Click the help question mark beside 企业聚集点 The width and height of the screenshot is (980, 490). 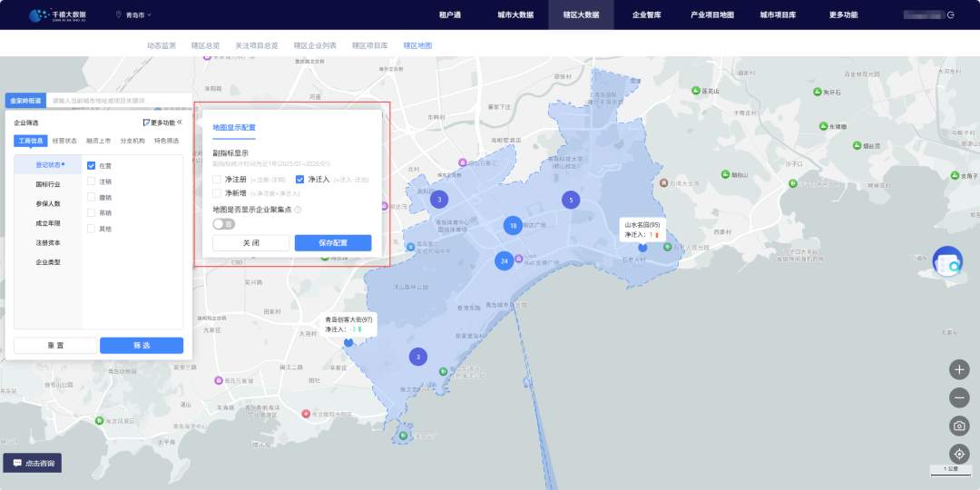tap(299, 210)
